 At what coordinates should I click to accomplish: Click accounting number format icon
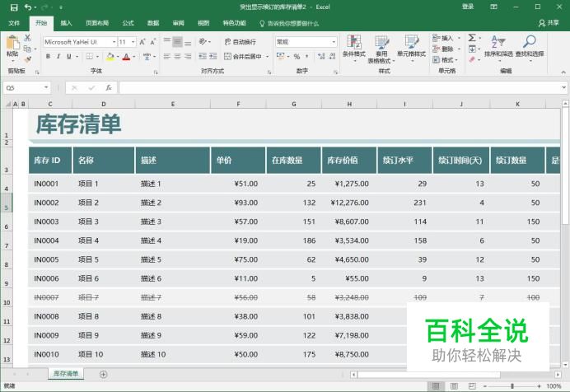pos(281,56)
